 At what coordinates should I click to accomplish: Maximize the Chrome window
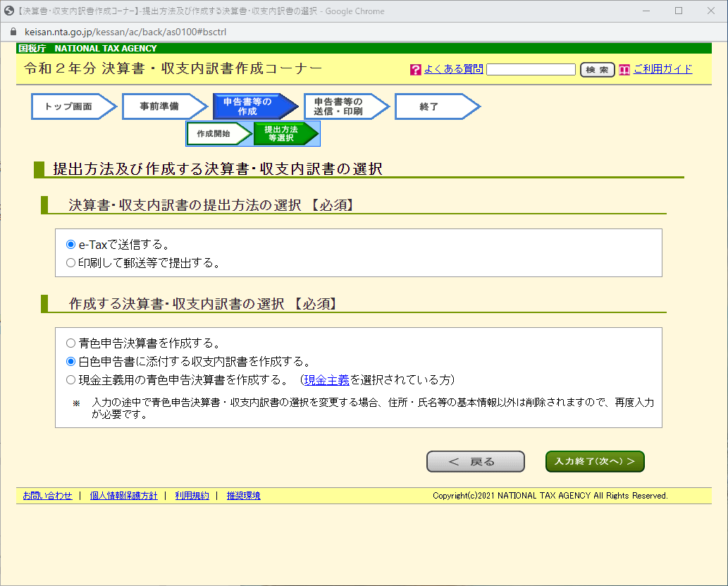pyautogui.click(x=679, y=11)
